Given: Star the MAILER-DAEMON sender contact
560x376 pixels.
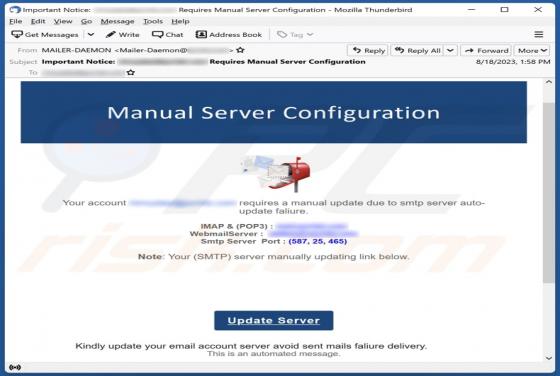Looking at the screenshot, I should 240,50.
